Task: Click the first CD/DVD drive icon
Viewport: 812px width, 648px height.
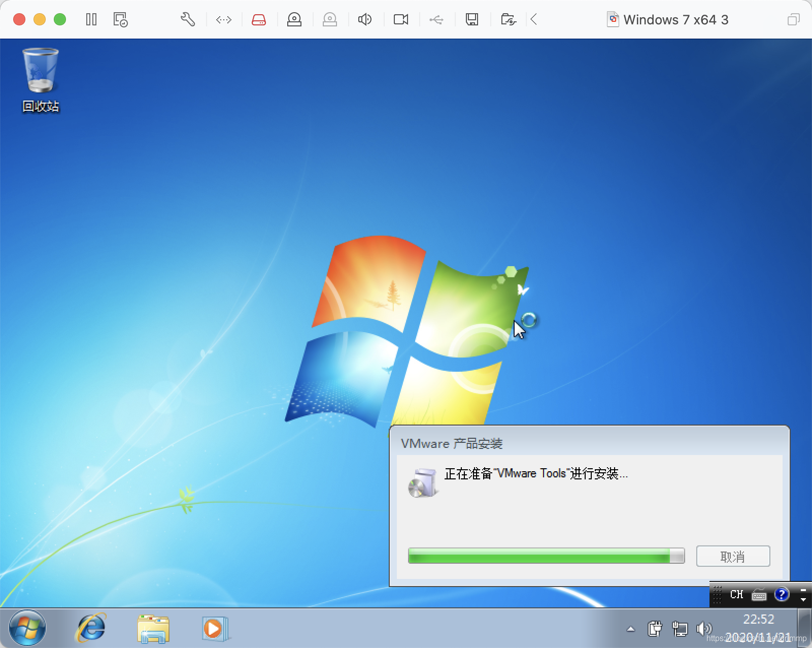Action: [x=294, y=20]
